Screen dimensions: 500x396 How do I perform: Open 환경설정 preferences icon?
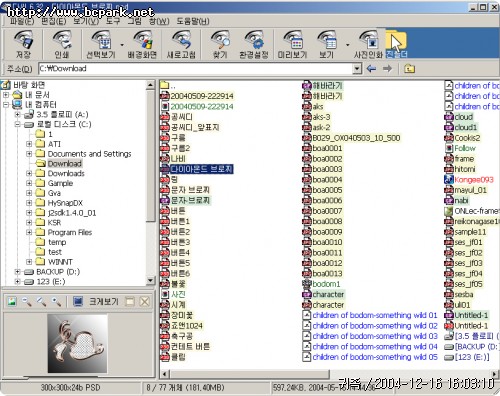tap(254, 44)
